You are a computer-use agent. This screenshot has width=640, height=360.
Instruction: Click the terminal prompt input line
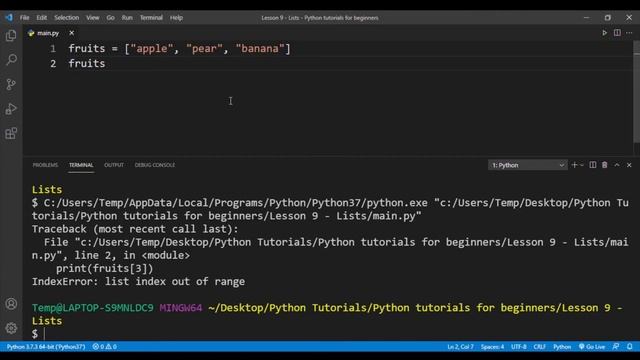pos(331,334)
